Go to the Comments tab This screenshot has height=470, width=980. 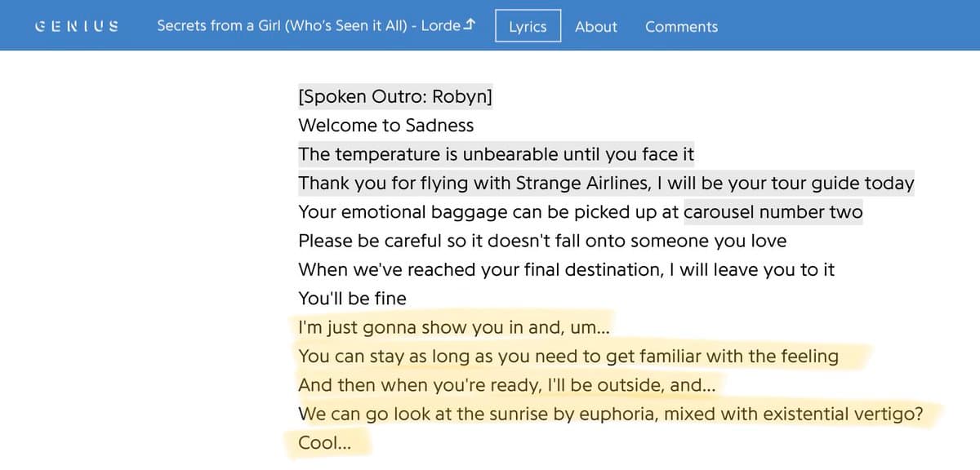pos(681,26)
